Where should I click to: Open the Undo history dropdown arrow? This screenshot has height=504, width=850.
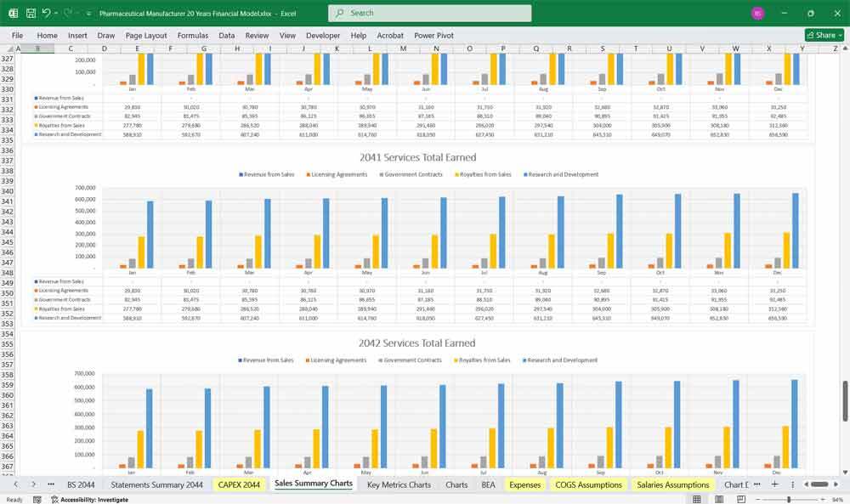[x=57, y=14]
